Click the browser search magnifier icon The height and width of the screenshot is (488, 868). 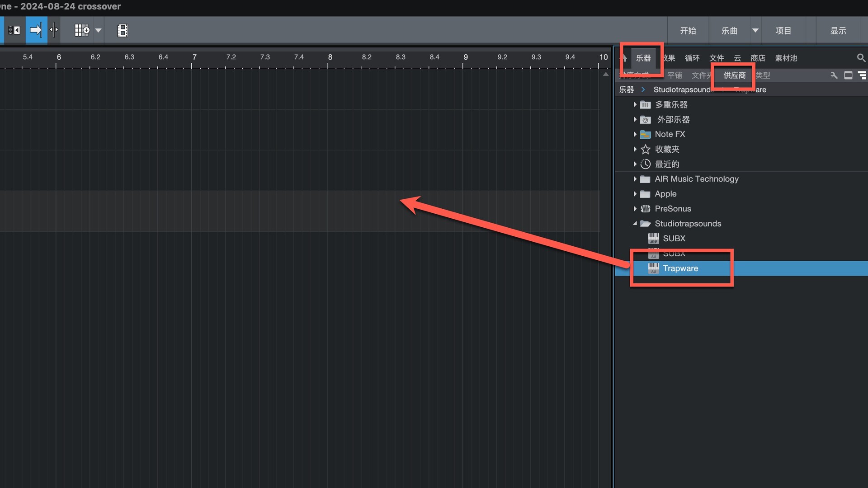tap(861, 58)
